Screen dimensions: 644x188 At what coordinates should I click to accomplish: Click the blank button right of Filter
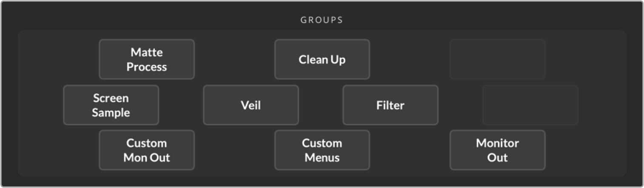(530, 105)
